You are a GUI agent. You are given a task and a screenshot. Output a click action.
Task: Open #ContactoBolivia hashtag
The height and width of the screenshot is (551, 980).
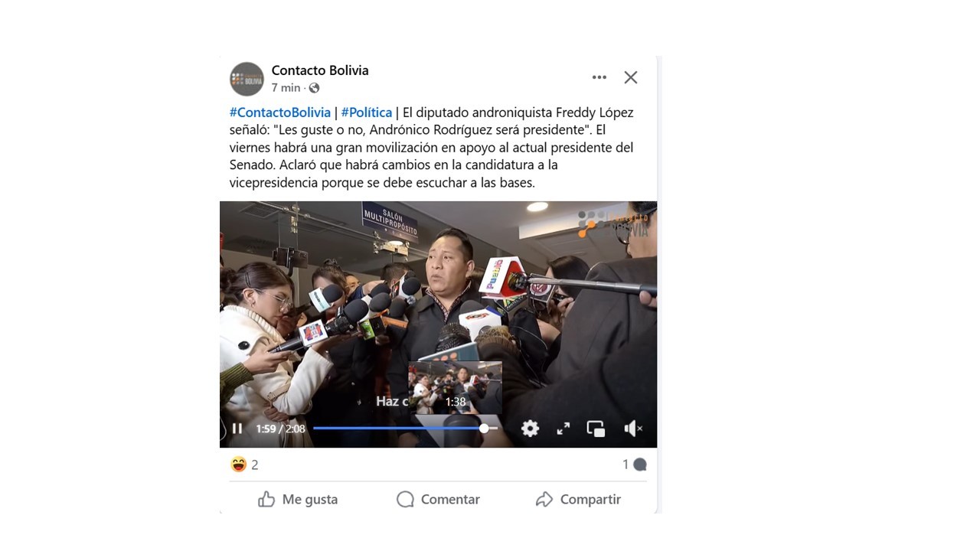[x=280, y=112]
